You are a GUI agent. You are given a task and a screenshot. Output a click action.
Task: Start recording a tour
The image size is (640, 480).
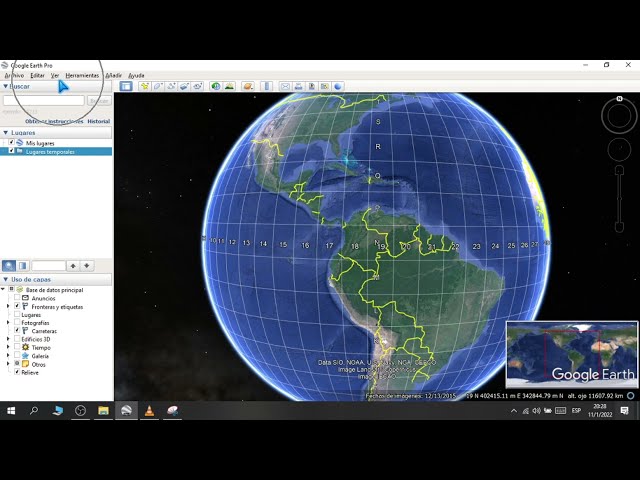click(x=198, y=86)
